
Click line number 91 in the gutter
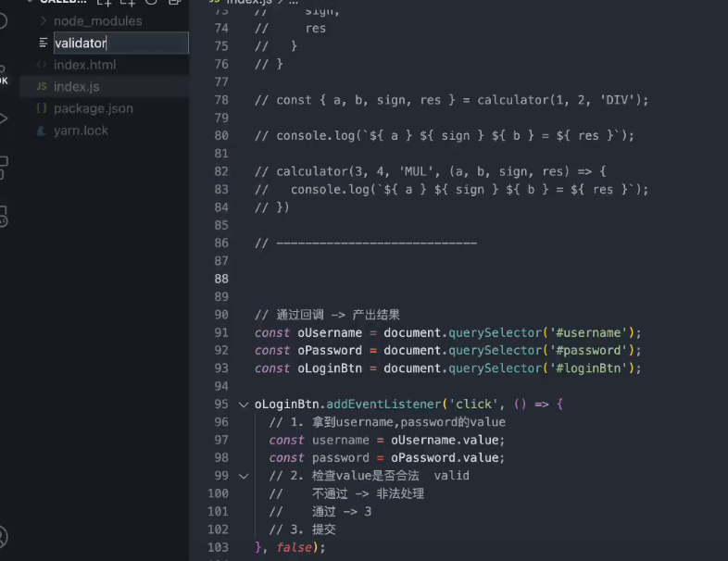[x=221, y=332]
